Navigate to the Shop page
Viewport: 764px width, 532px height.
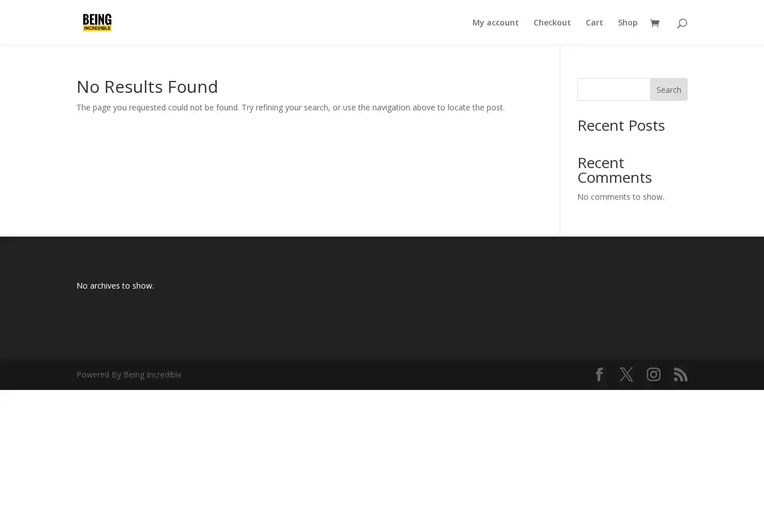627,23
